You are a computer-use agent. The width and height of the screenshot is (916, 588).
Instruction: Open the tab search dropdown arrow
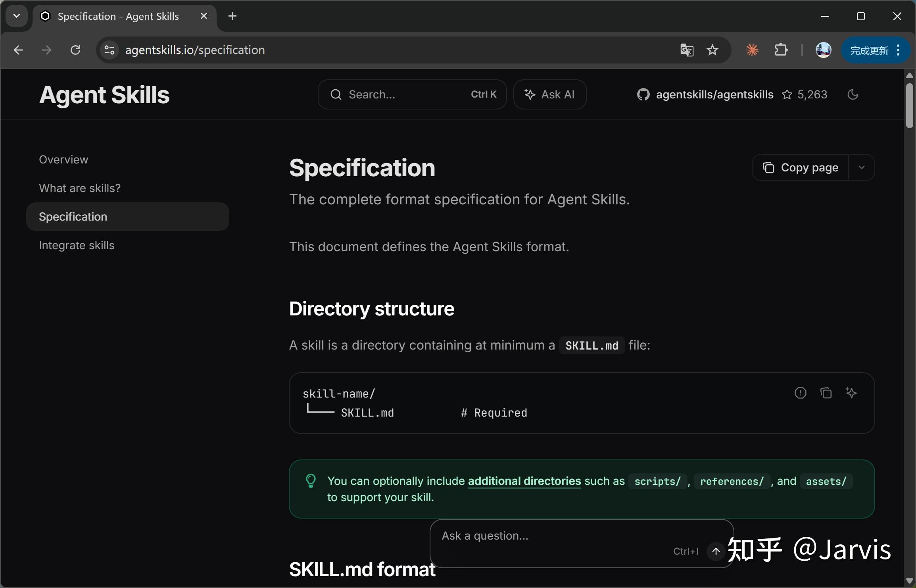click(17, 16)
